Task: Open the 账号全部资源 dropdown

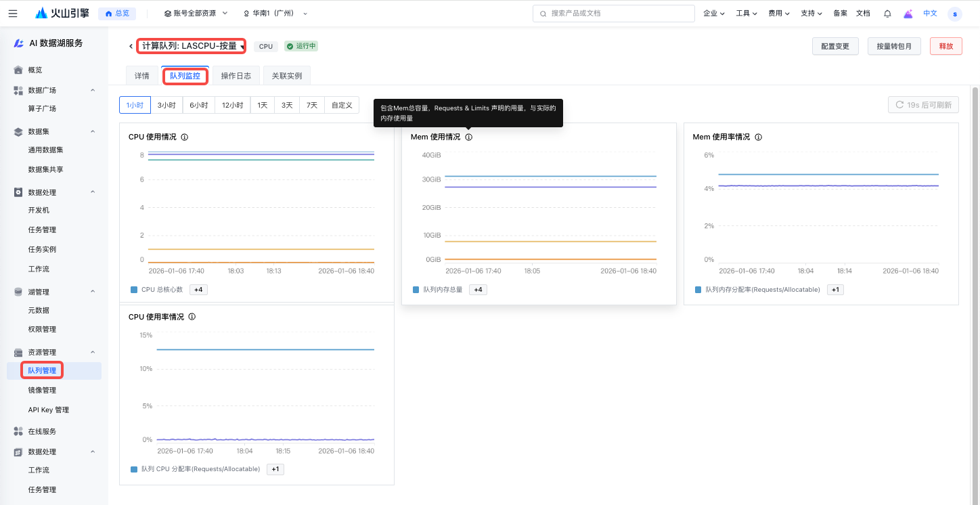Action: pos(196,14)
